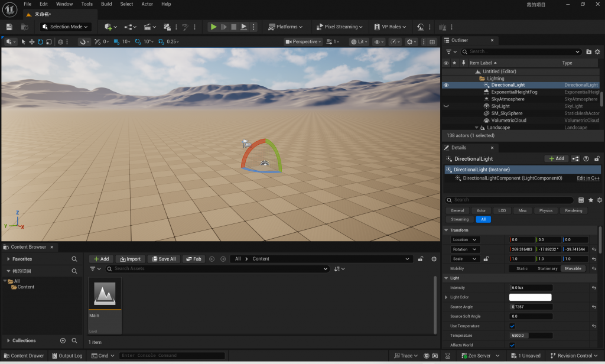
Task: Click the select object arrow tool
Action: coord(23,42)
